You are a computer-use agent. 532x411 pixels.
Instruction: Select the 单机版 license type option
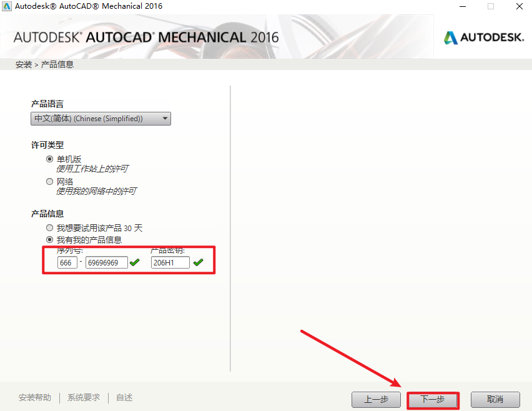(x=50, y=159)
